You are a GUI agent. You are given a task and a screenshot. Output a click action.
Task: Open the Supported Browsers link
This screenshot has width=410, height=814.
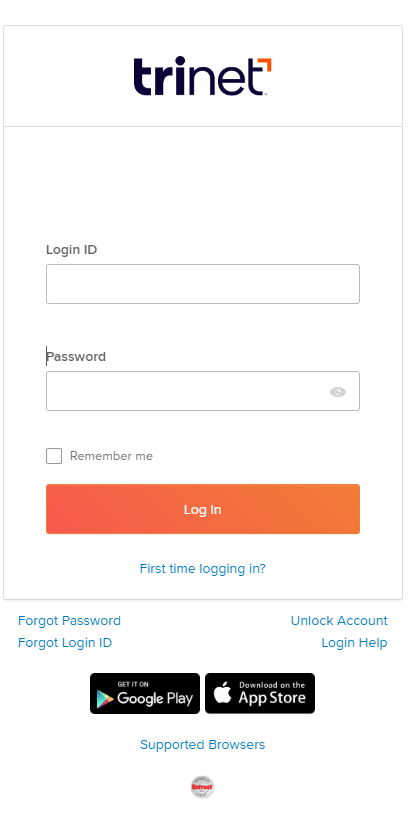click(x=202, y=744)
